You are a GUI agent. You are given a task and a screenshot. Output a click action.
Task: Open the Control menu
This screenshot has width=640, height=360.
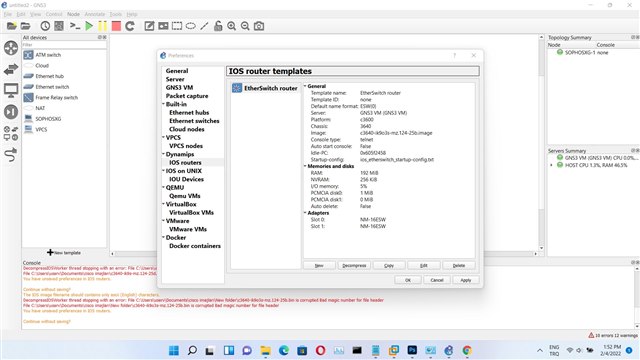(x=54, y=14)
